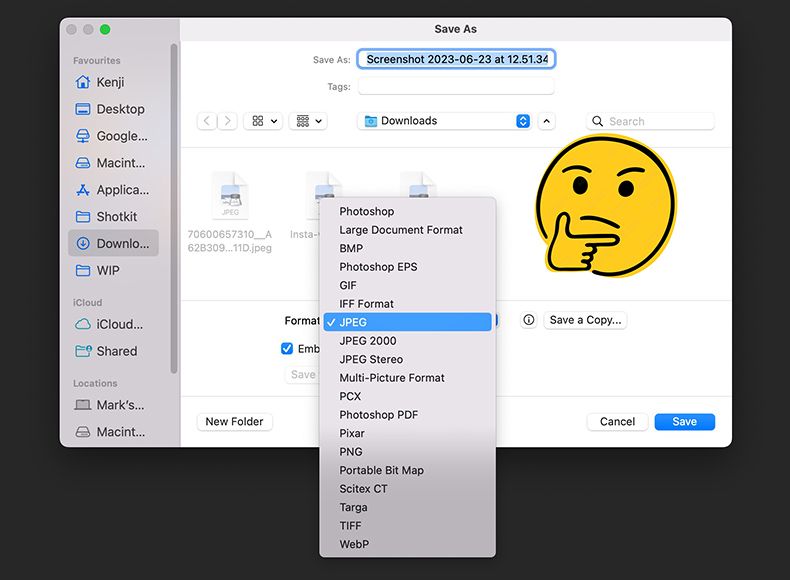Pick GIF in the format menu
Image resolution: width=790 pixels, height=580 pixels.
(407, 285)
